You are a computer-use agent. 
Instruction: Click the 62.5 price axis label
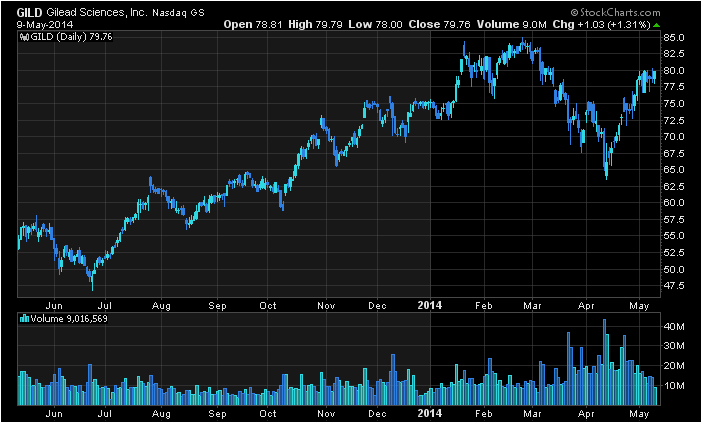[x=674, y=186]
